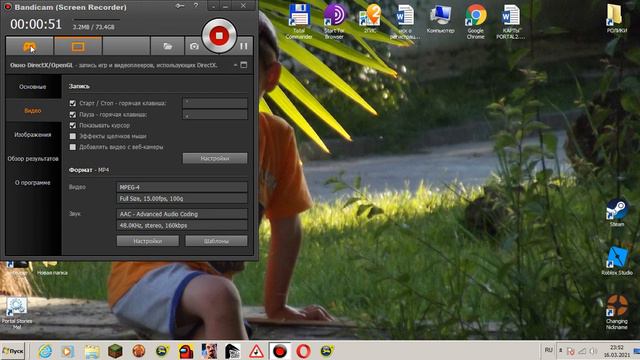The height and width of the screenshot is (360, 640).
Task: Open the Изображения settings tab
Action: tap(33, 135)
